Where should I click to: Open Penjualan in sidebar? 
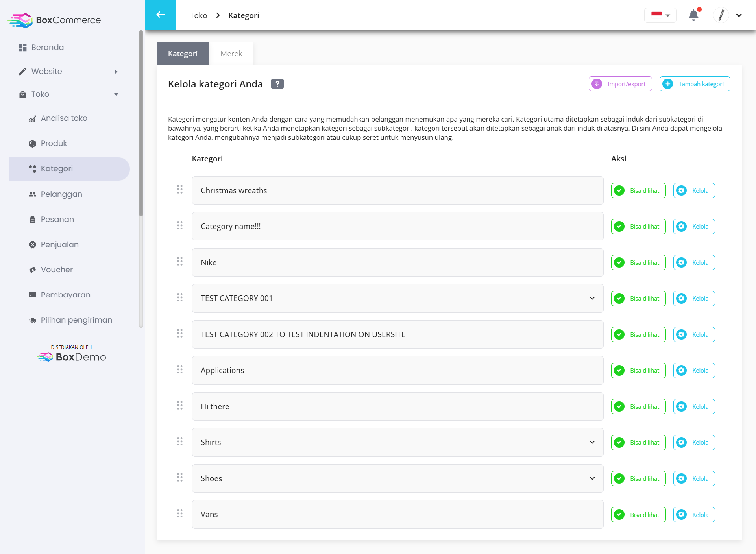[69, 244]
